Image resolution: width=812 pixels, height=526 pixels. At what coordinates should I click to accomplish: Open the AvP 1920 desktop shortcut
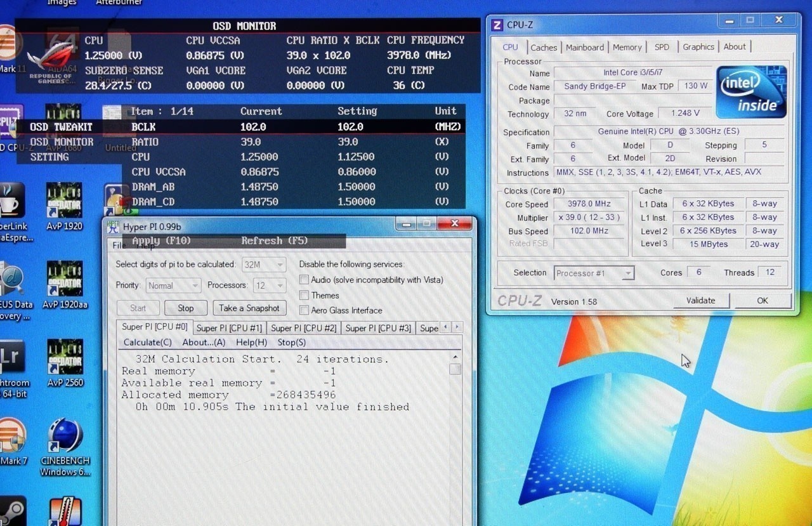64,206
